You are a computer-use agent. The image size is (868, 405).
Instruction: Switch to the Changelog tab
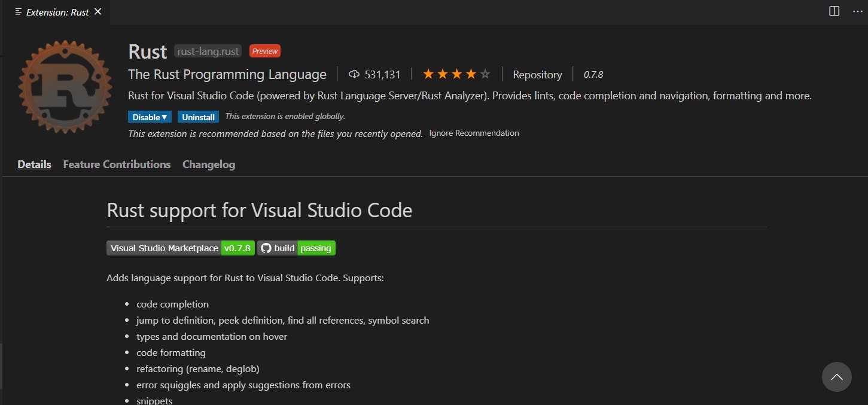coord(208,165)
